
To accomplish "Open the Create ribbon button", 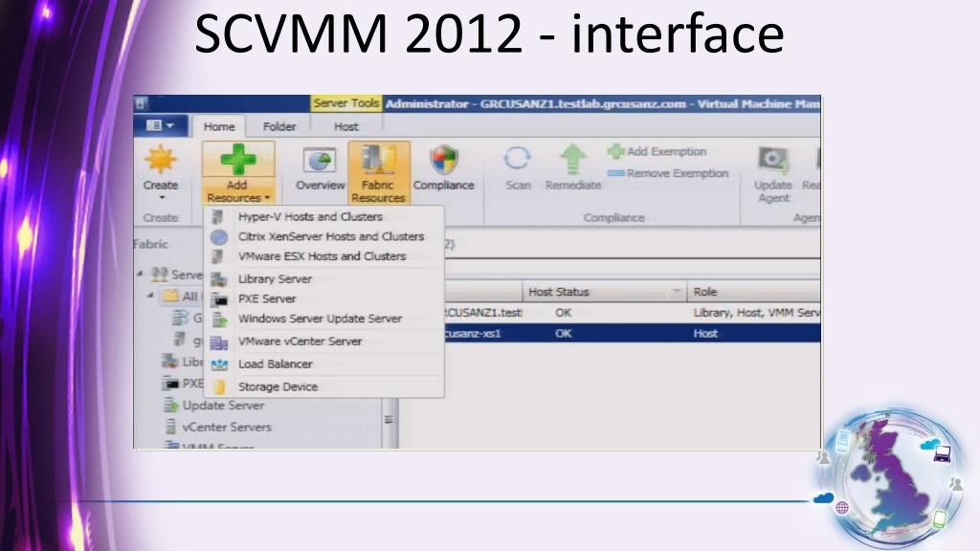I will (160, 169).
